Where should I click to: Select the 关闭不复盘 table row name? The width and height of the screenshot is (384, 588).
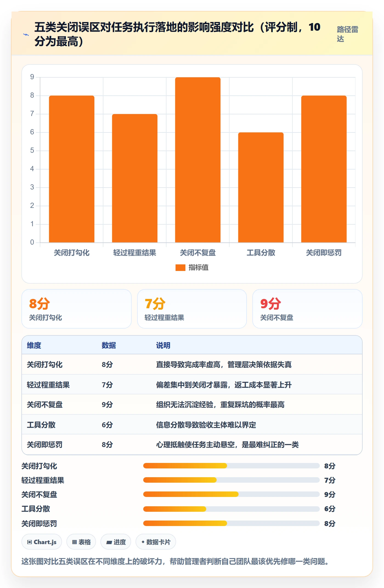(x=45, y=405)
